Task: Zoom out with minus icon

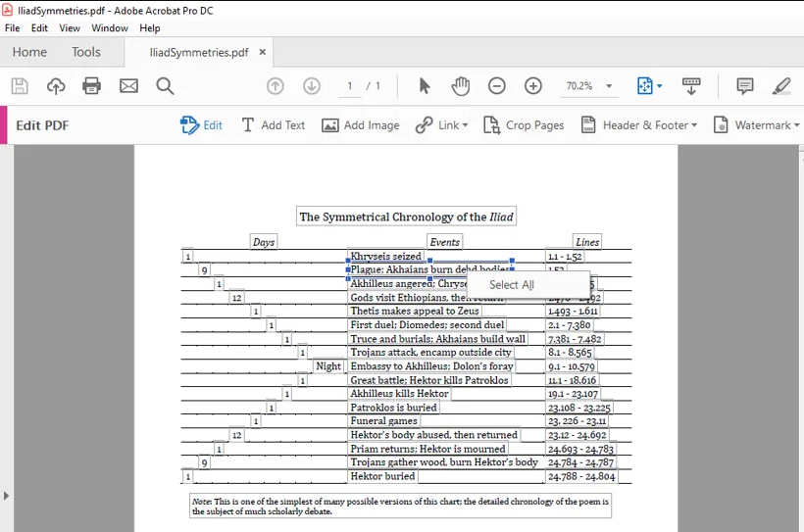Action: point(496,85)
